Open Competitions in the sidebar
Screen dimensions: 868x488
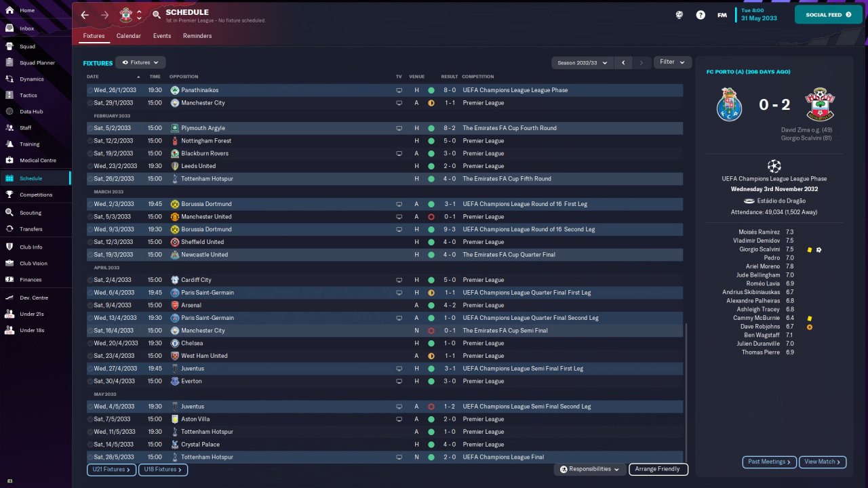click(35, 195)
